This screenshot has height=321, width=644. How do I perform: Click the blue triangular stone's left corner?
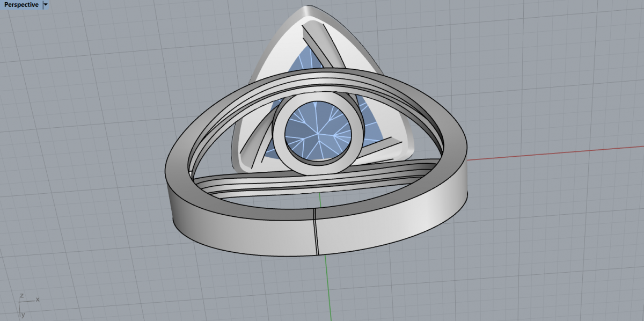click(x=267, y=156)
